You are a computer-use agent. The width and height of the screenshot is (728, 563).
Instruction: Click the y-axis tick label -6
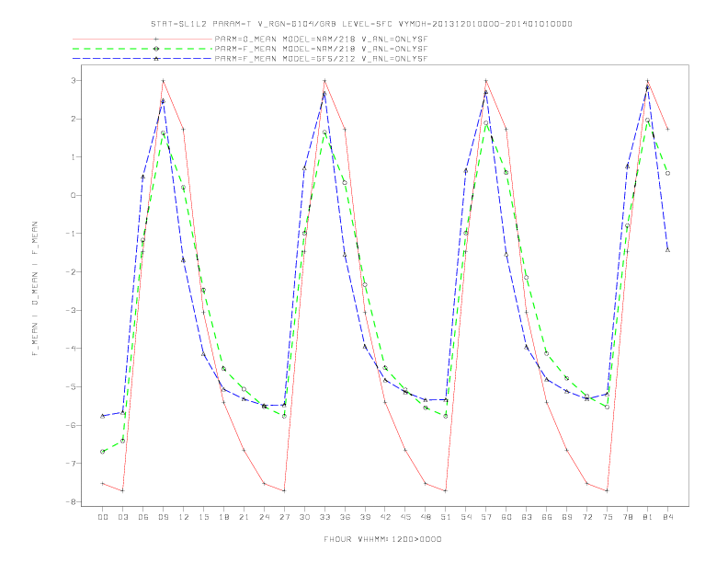tap(71, 425)
